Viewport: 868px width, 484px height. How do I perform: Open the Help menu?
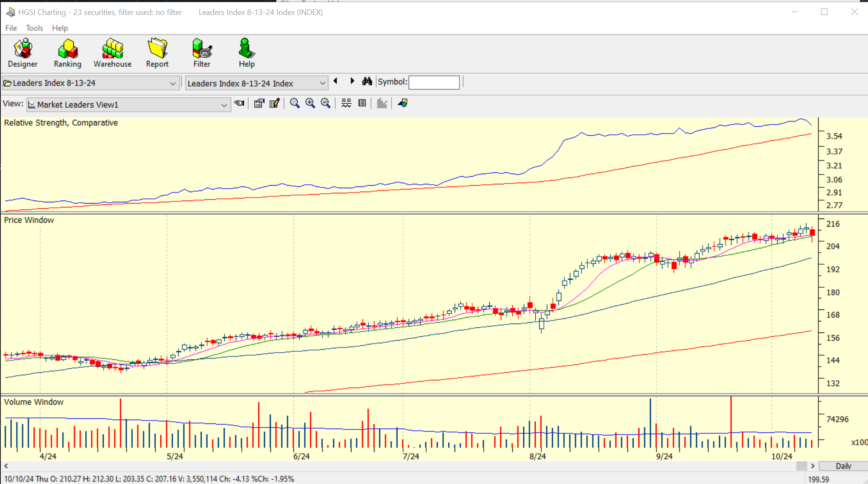pos(60,28)
